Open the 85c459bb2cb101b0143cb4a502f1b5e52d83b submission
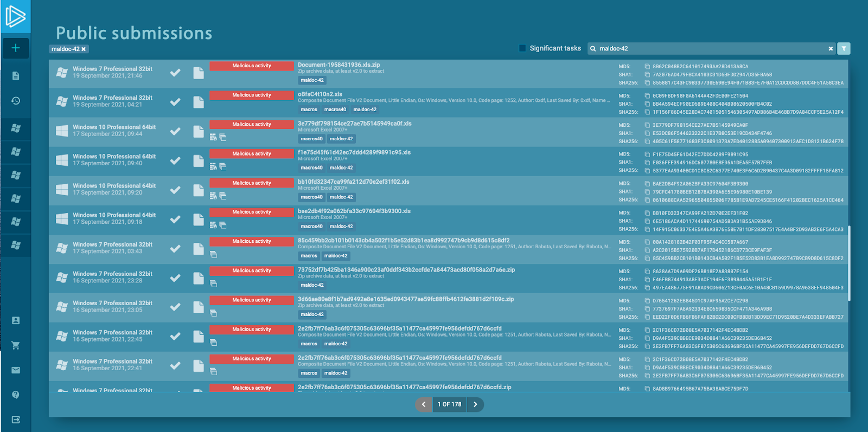 (x=404, y=241)
